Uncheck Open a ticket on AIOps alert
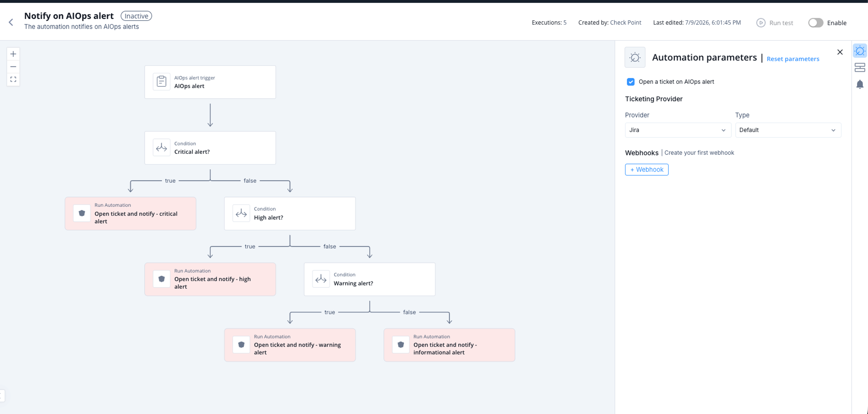Screen dimensions: 868x414 click(630, 82)
